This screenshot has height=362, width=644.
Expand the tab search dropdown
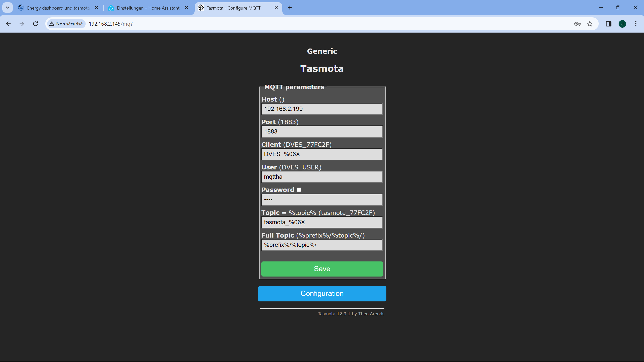(x=8, y=8)
